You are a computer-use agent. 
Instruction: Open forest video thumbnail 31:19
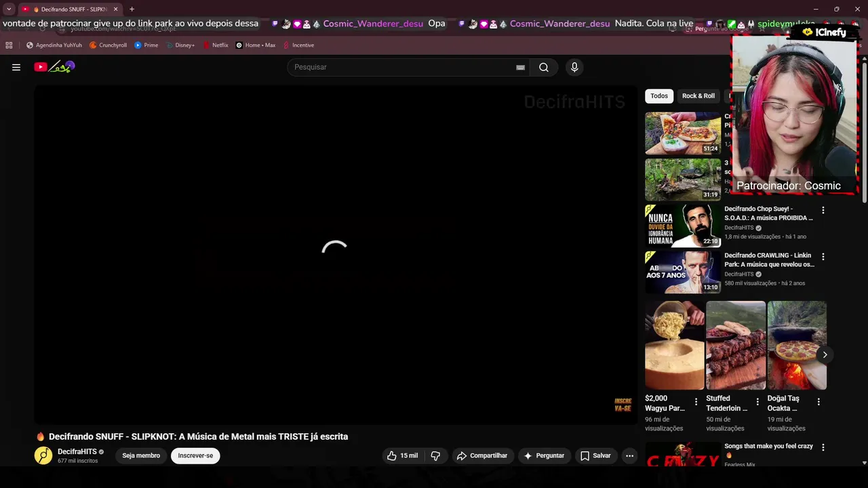[x=683, y=180]
